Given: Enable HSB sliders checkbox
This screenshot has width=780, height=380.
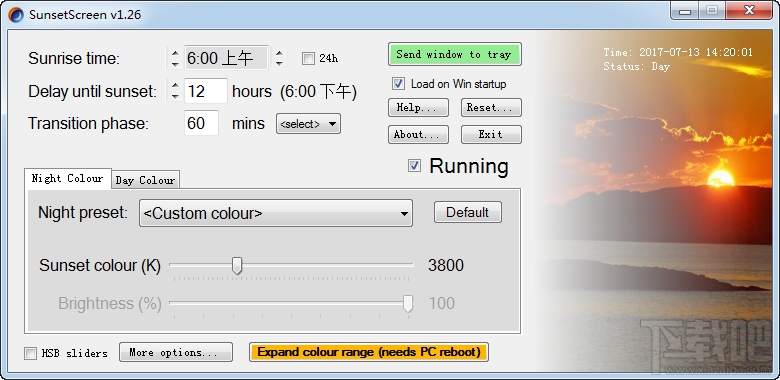Looking at the screenshot, I should click(30, 353).
